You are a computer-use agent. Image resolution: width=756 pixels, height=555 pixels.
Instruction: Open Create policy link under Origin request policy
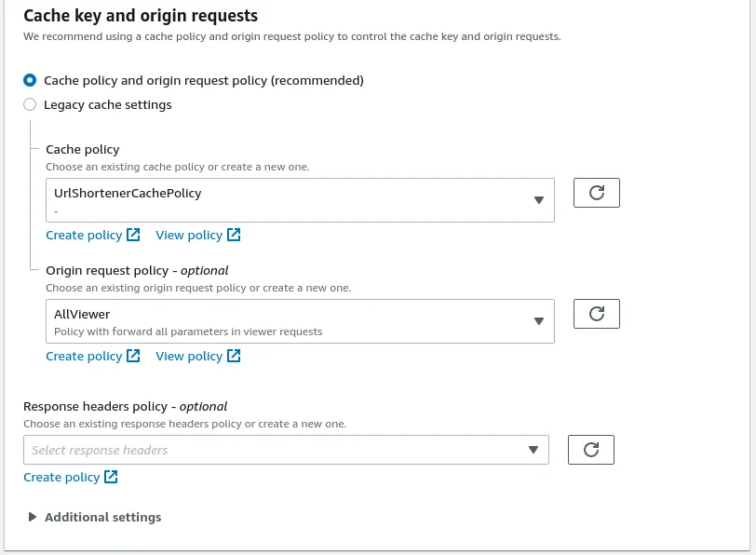tap(84, 356)
